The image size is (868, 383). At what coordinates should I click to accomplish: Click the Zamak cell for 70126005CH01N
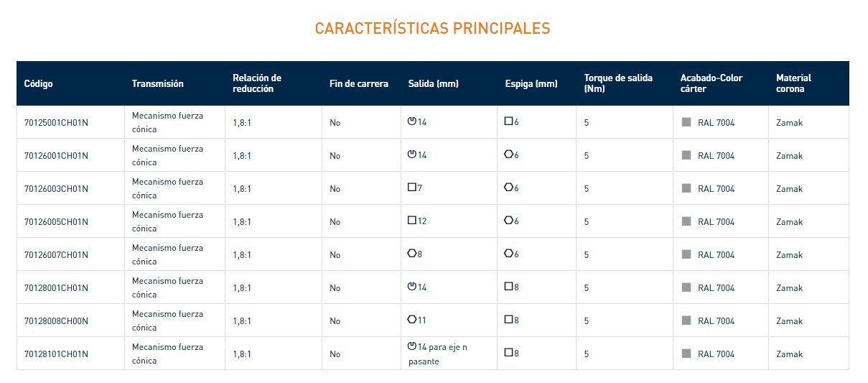pyautogui.click(x=789, y=222)
